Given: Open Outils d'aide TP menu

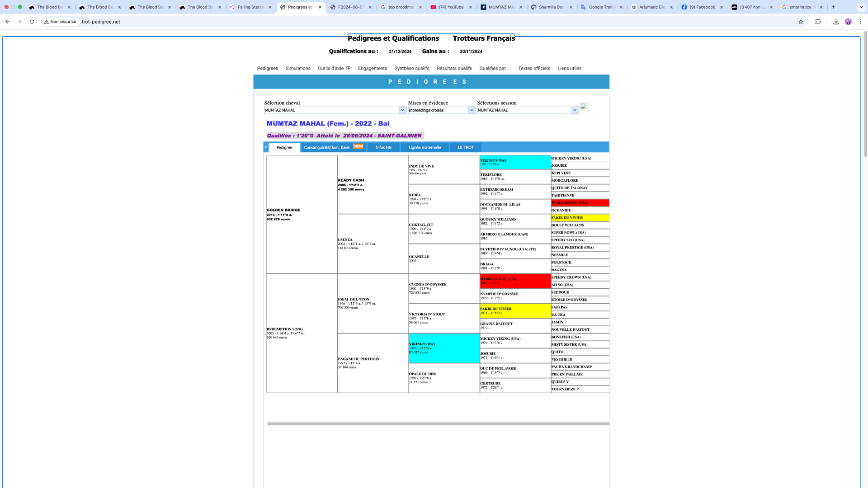Looking at the screenshot, I should pos(334,69).
